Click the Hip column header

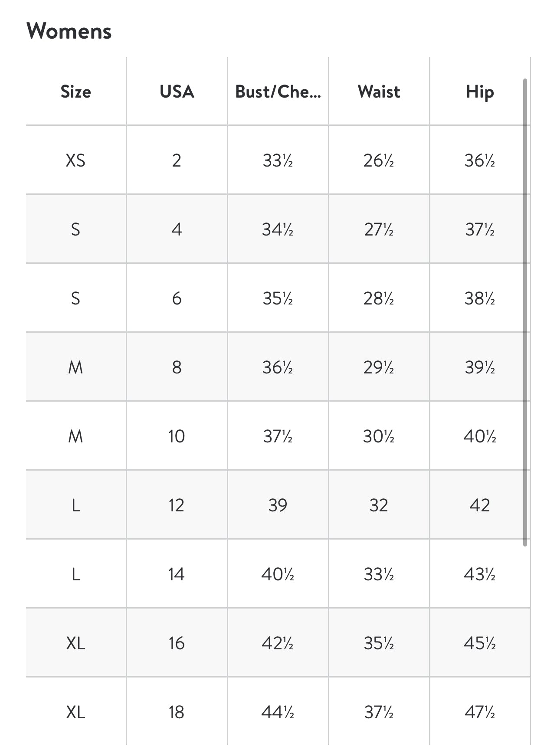pos(479,92)
